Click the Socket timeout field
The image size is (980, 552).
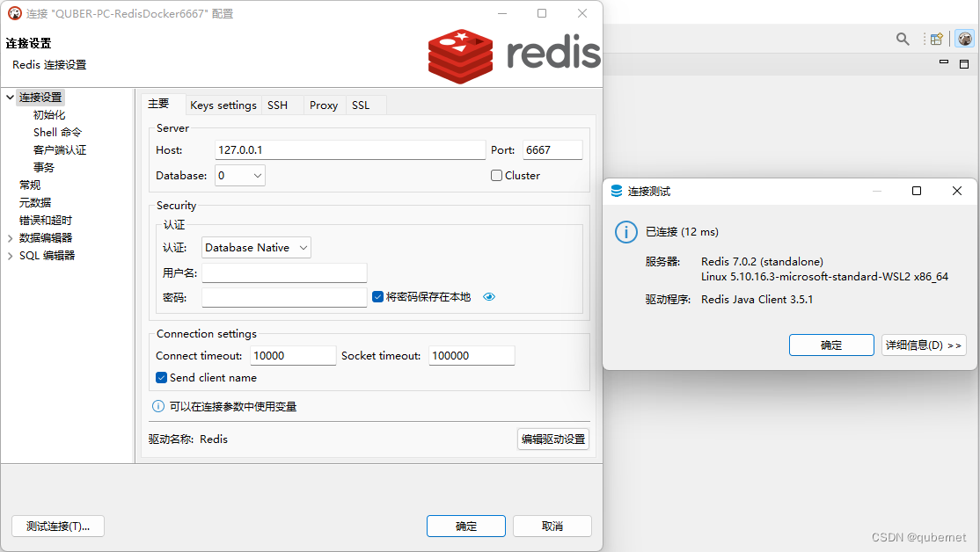coord(472,355)
